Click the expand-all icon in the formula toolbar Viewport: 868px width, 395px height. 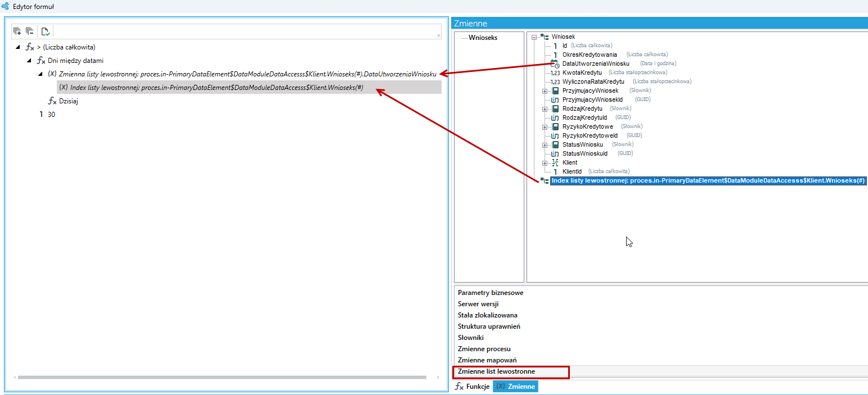click(x=17, y=31)
